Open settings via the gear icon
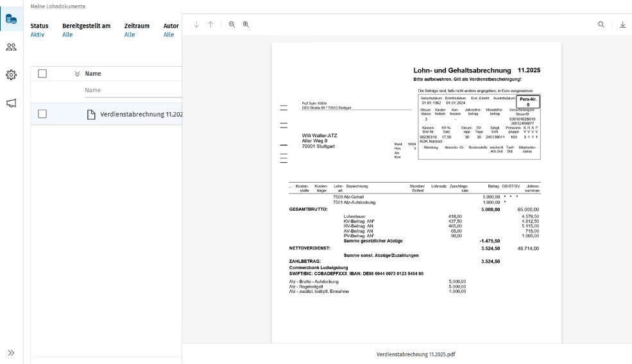 pyautogui.click(x=11, y=75)
